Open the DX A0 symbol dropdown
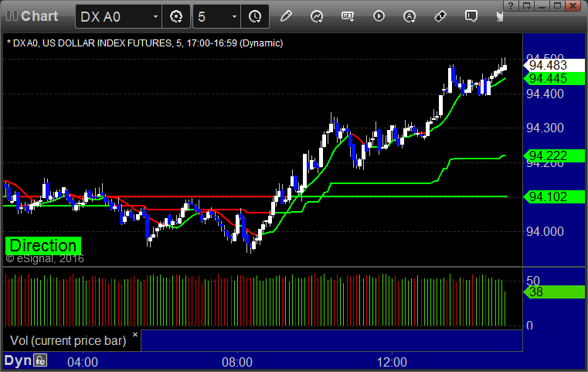This screenshot has height=372, width=588. point(155,17)
